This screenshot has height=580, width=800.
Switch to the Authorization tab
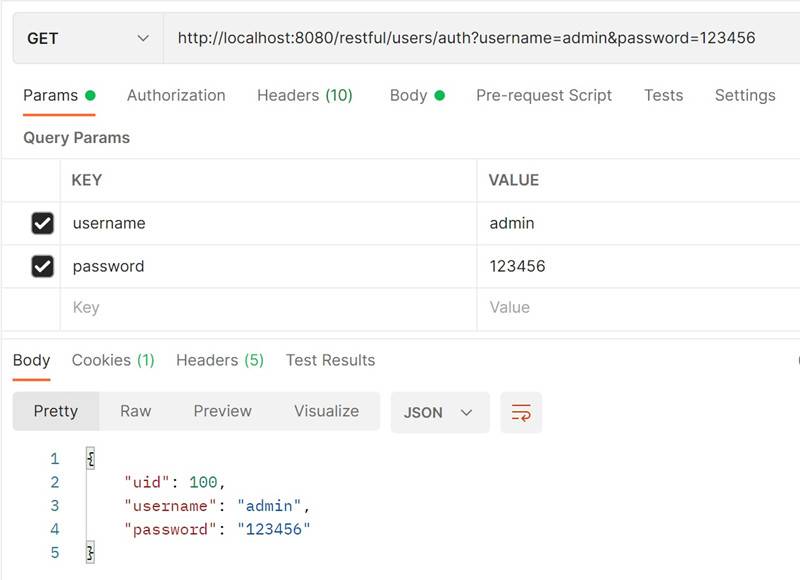tap(176, 95)
